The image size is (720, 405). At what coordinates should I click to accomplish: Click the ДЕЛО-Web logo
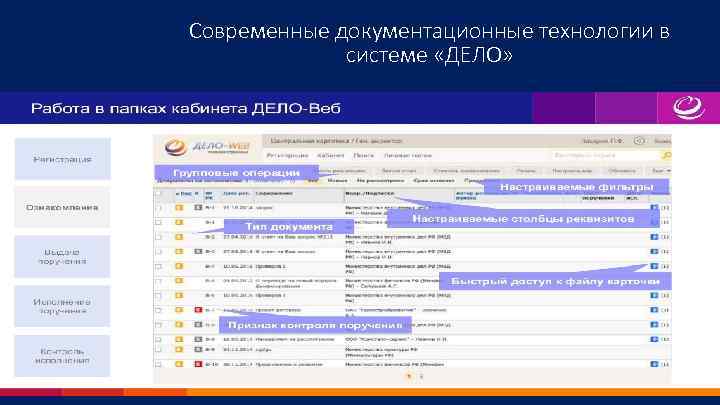point(208,147)
